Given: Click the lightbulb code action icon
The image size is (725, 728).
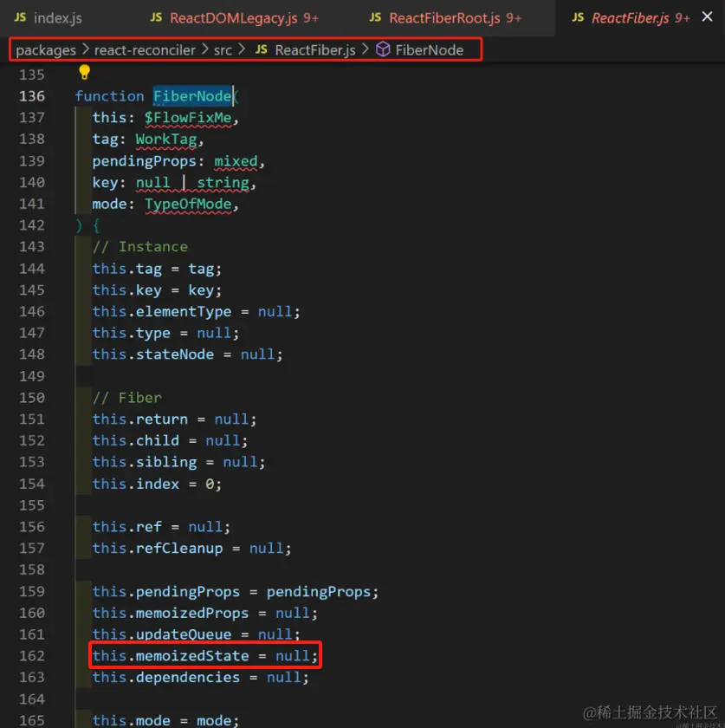Looking at the screenshot, I should tap(85, 72).
